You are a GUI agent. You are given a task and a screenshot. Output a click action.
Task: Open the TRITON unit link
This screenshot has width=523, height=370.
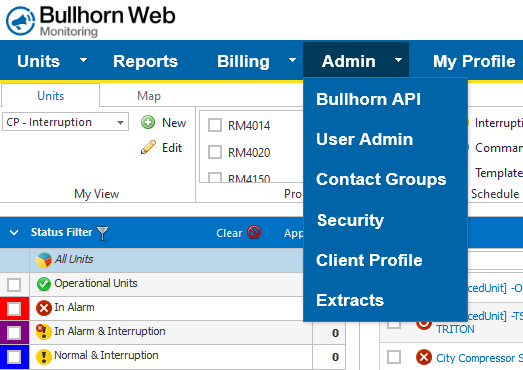[455, 329]
